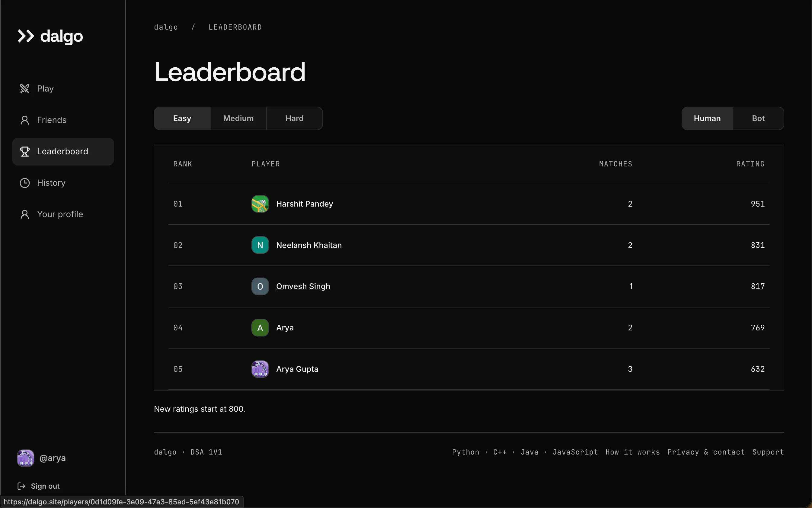The width and height of the screenshot is (812, 508).
Task: Select the Easy difficulty tab
Action: 182,118
